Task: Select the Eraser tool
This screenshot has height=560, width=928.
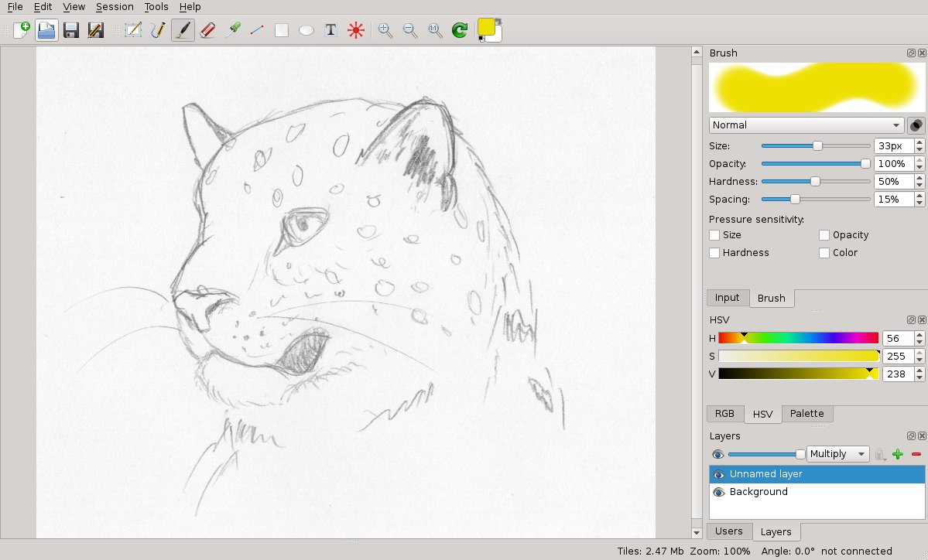Action: click(x=207, y=30)
